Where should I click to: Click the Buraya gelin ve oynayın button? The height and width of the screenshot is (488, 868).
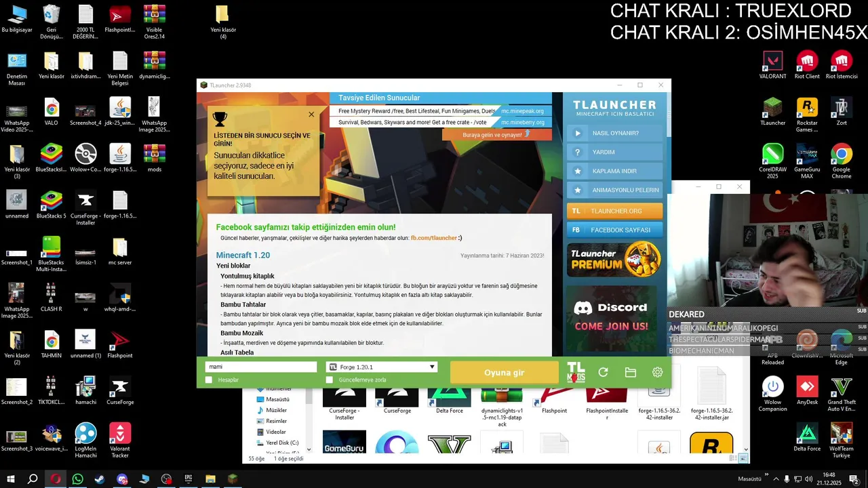pyautogui.click(x=497, y=134)
